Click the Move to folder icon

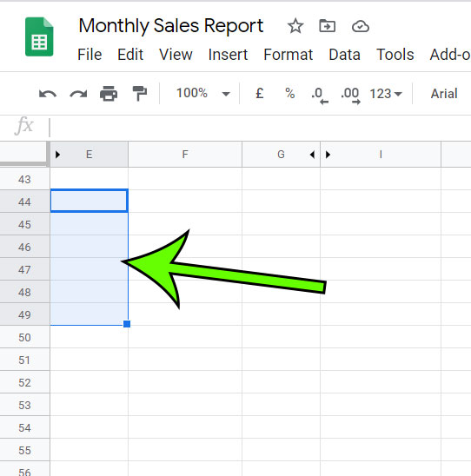tap(328, 26)
